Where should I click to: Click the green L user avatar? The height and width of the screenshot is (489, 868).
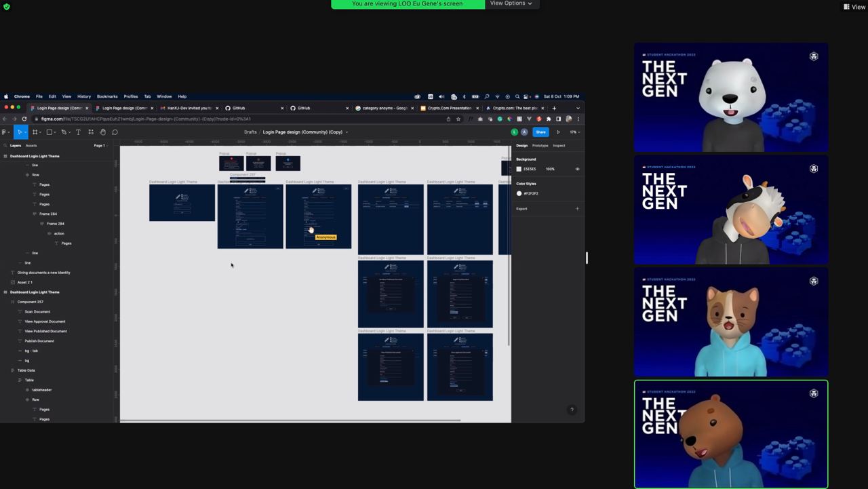[x=515, y=132]
